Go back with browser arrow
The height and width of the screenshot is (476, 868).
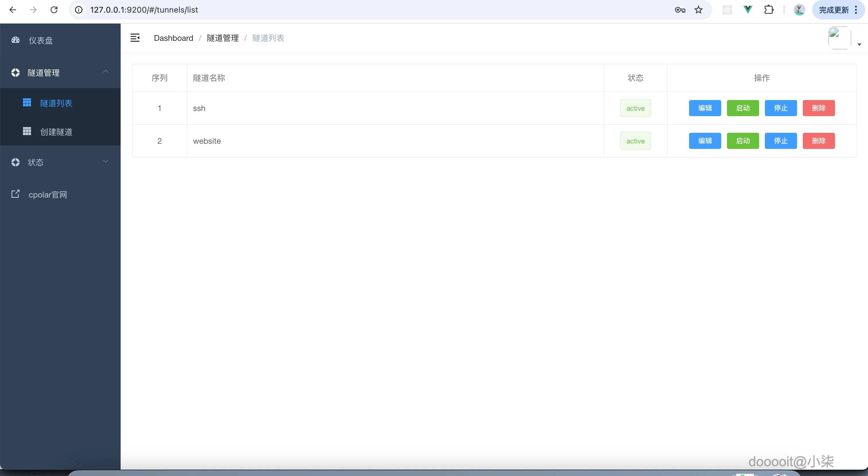12,10
